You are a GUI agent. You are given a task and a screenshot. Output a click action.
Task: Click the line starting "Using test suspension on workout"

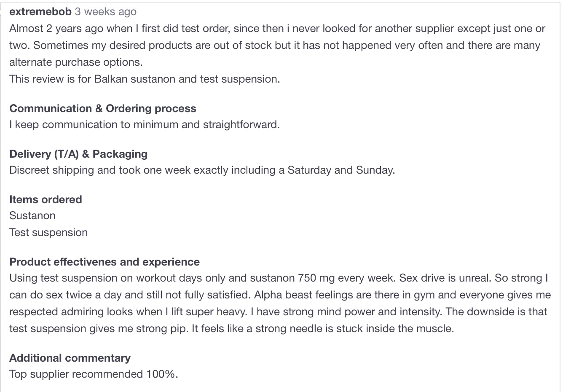point(279,278)
